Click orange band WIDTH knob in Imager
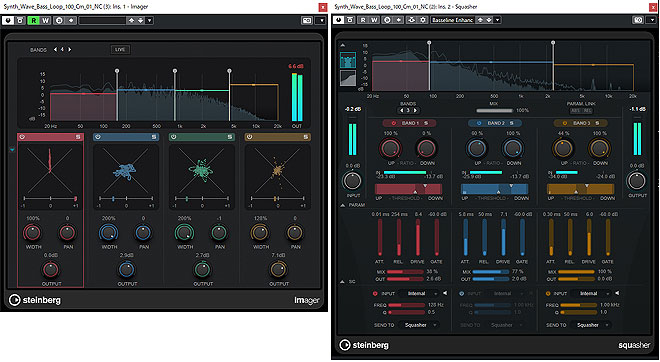Screen dimensions: 660x362 pos(260,232)
